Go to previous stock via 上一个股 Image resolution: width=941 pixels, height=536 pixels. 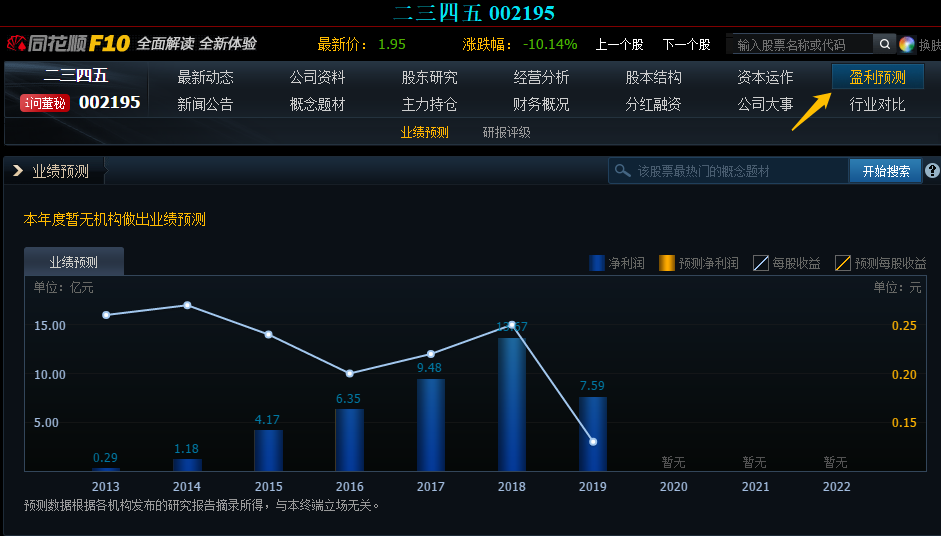619,45
